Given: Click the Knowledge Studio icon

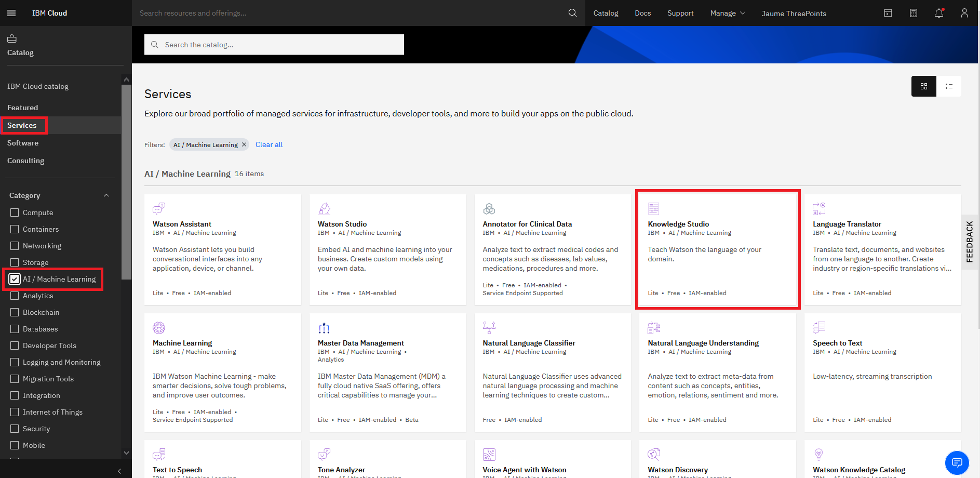Looking at the screenshot, I should coord(654,208).
